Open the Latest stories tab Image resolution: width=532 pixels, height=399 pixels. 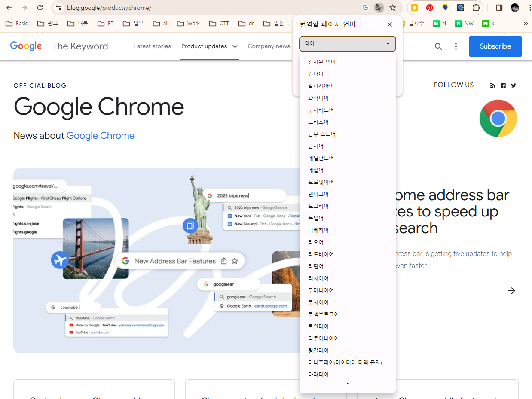[152, 46]
